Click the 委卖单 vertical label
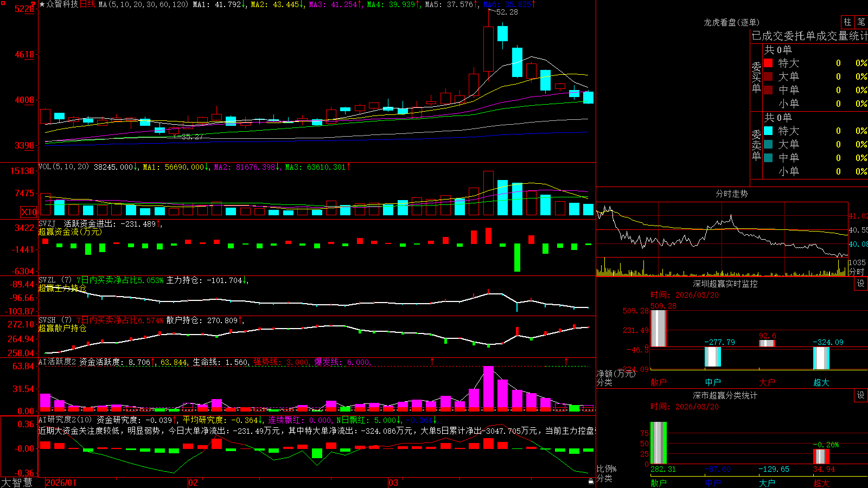The height and width of the screenshot is (488, 868). tap(756, 145)
